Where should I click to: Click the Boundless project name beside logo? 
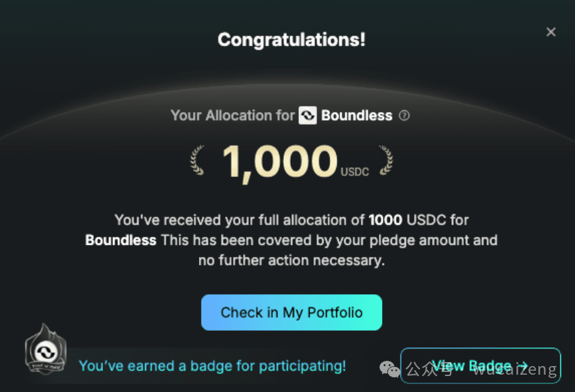point(357,116)
